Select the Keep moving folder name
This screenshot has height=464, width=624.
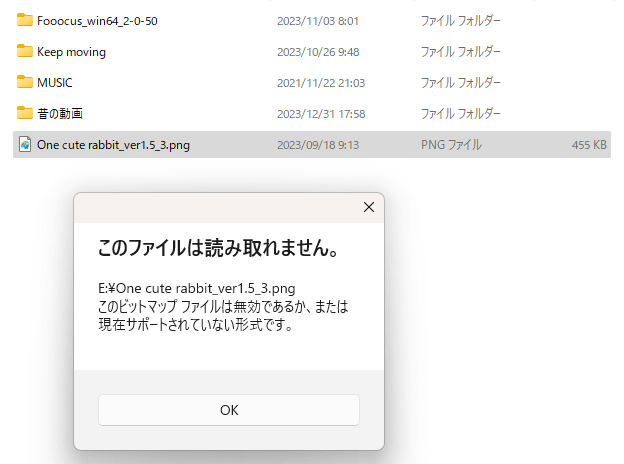pos(71,52)
